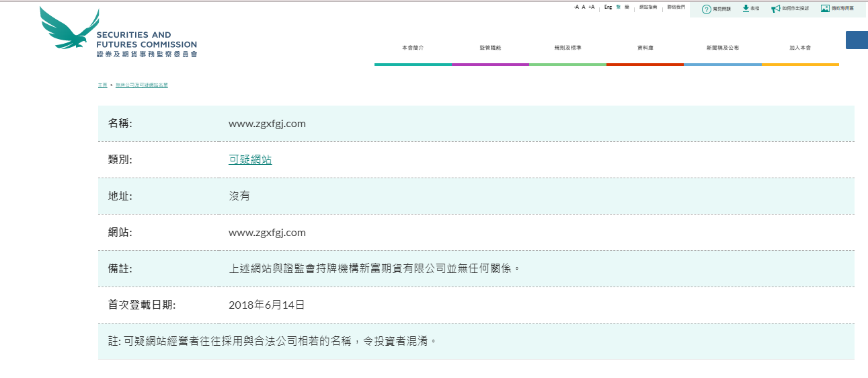The height and width of the screenshot is (378, 868).
Task: Decrease font size with -A
Action: (x=576, y=7)
